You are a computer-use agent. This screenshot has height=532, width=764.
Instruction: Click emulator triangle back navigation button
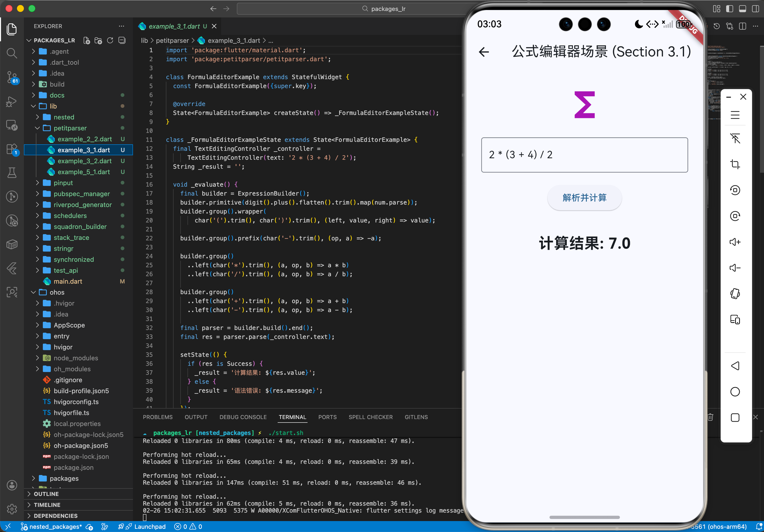[x=735, y=366]
